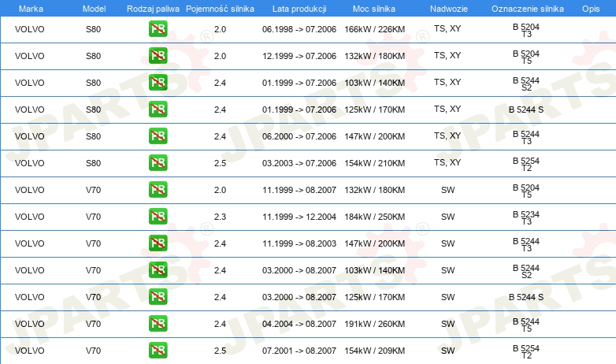Select the '03.2003 -> 07.2006' production dates cell
The width and height of the screenshot is (616, 364).
pyautogui.click(x=299, y=163)
